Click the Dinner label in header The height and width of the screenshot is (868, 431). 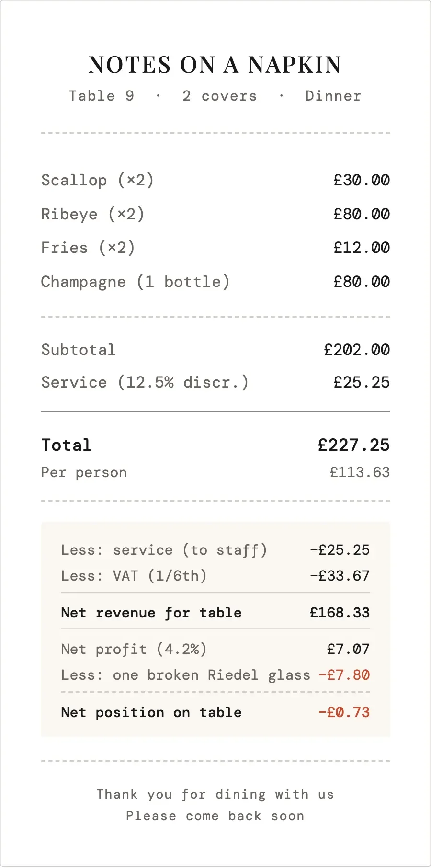[333, 96]
